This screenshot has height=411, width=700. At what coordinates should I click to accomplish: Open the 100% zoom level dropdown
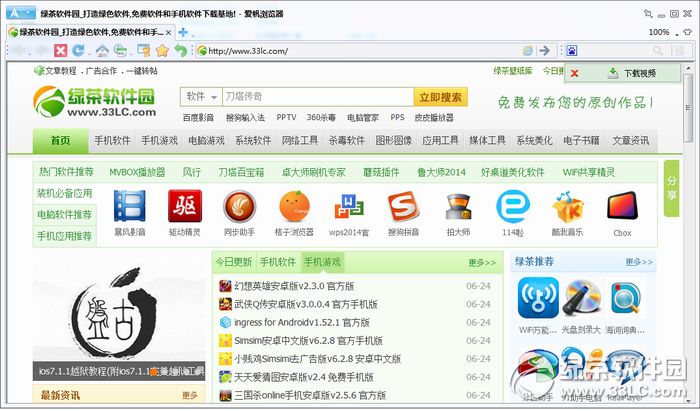tap(663, 33)
